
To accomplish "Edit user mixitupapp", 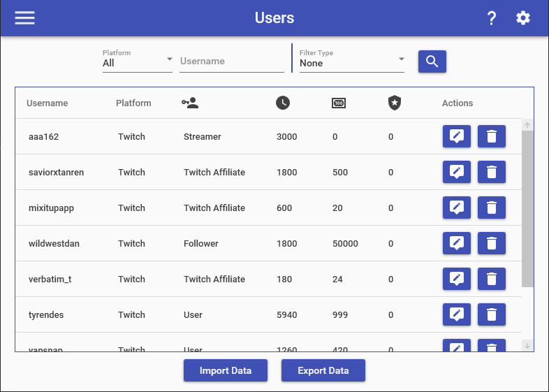I will tap(456, 208).
